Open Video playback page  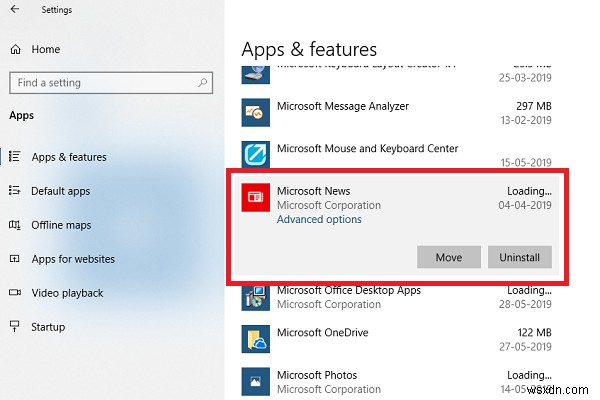[67, 293]
